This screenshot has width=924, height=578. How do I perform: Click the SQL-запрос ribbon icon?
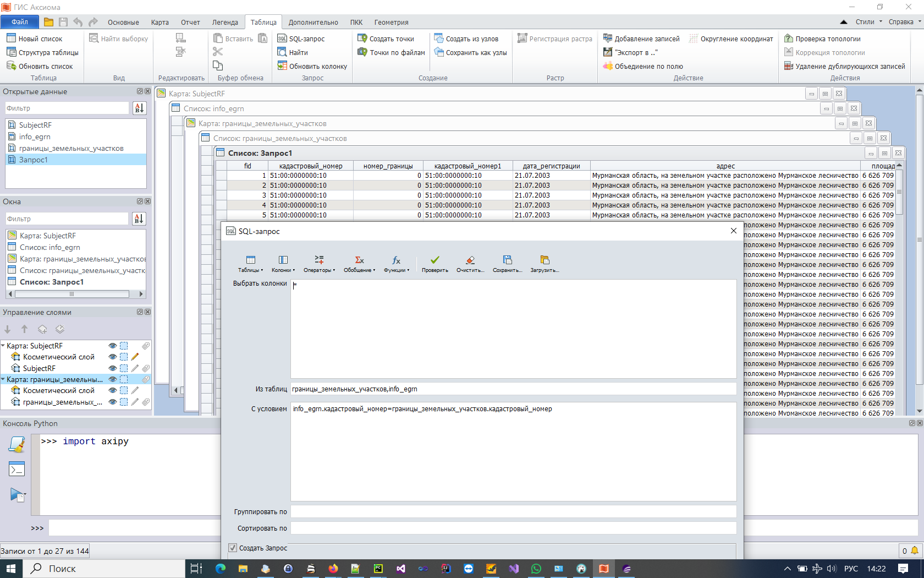282,39
